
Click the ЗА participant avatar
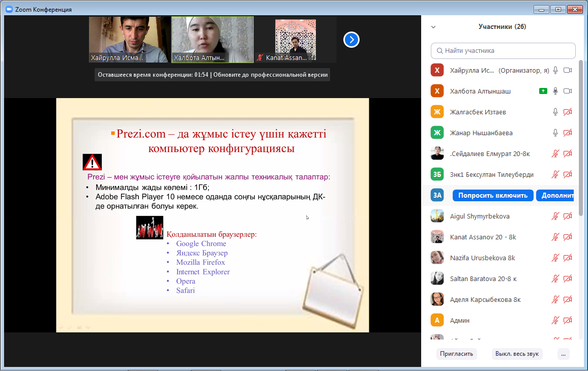(x=437, y=195)
